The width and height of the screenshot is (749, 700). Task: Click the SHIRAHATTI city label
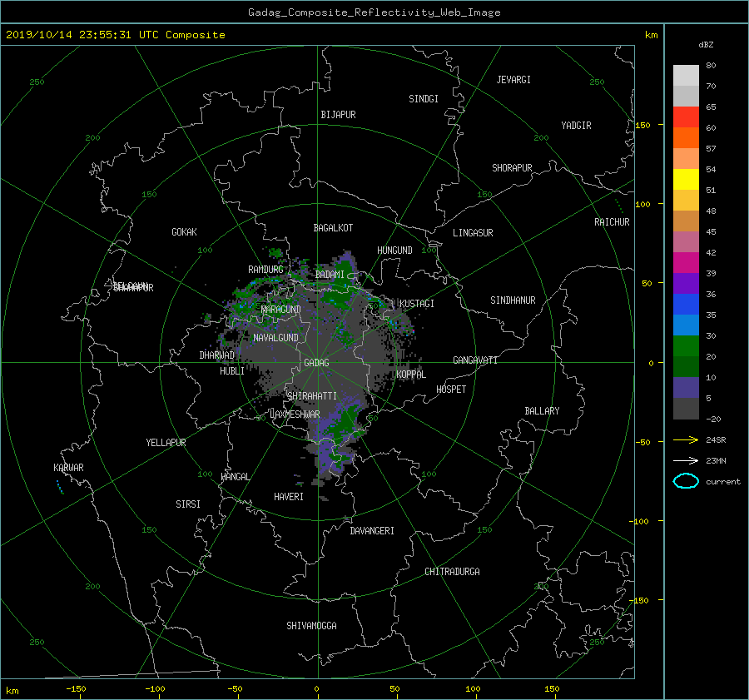tap(312, 396)
